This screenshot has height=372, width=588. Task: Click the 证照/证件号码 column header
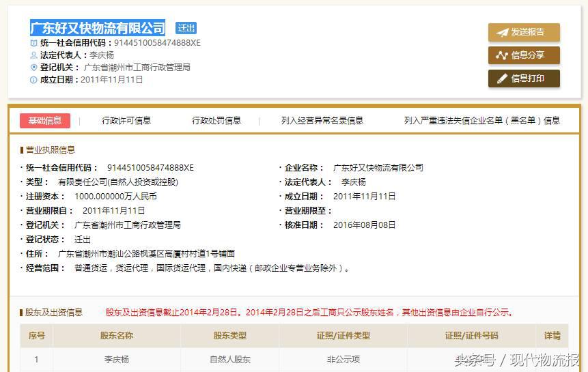click(471, 336)
